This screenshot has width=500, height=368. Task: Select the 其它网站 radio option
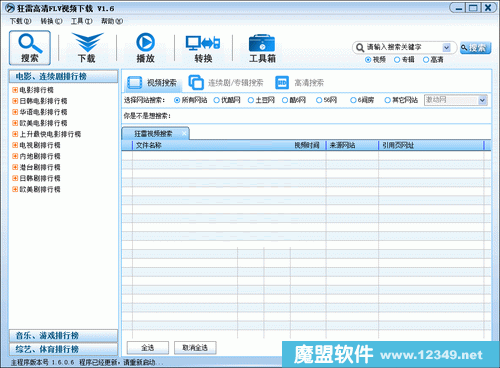pos(387,100)
